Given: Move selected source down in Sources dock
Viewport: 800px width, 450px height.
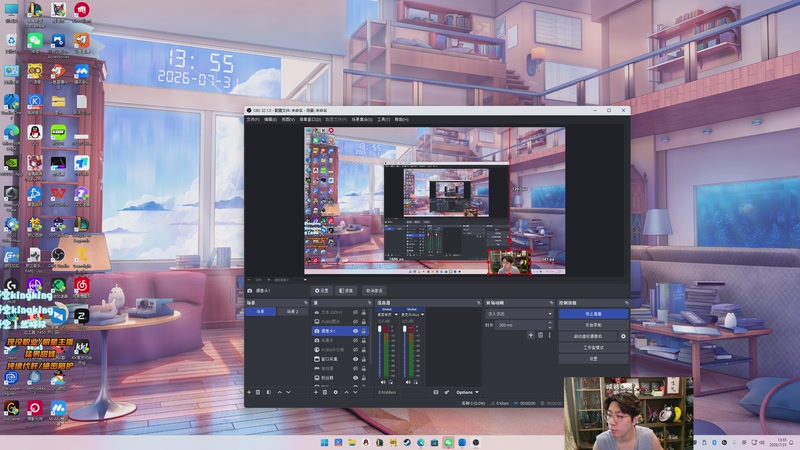Looking at the screenshot, I should point(356,392).
